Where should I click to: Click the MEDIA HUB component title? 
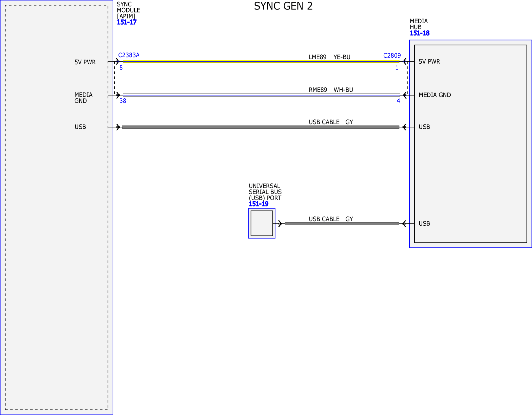[419, 24]
